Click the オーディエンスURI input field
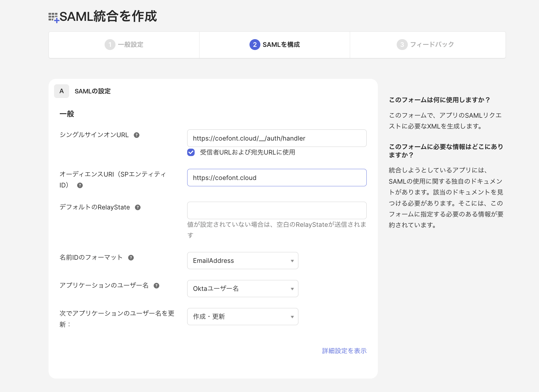The image size is (539, 392). click(277, 178)
